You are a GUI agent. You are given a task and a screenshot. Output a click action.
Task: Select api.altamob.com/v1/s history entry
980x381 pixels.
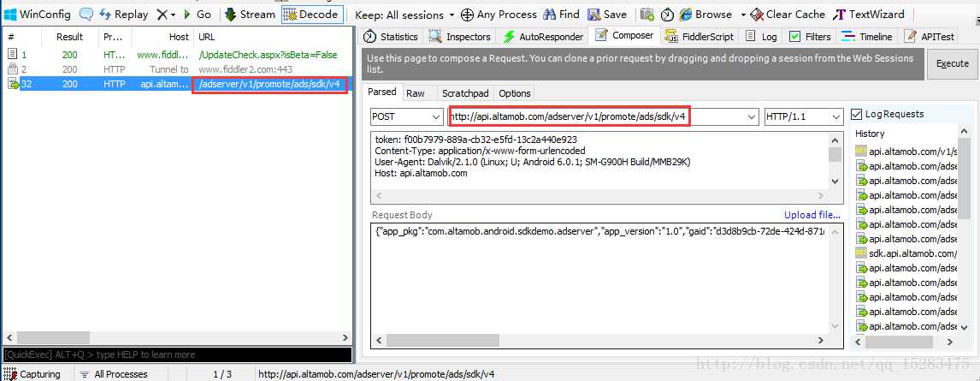[x=906, y=152]
